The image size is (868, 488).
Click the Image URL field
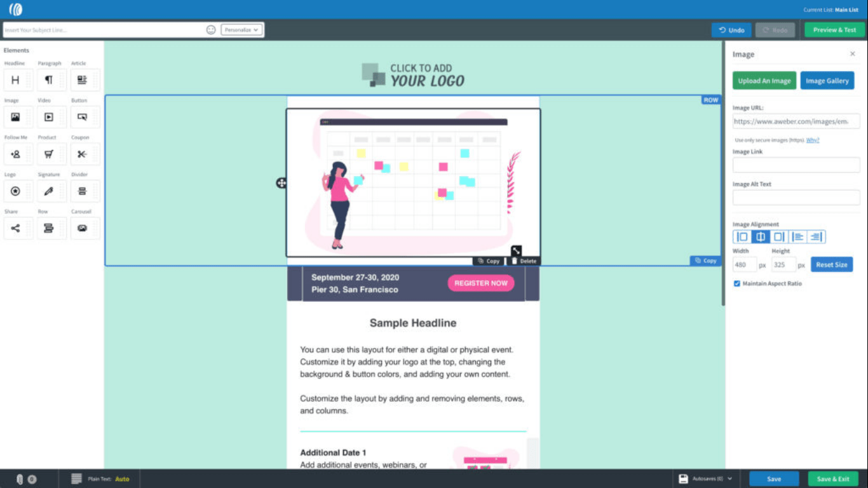(x=796, y=121)
